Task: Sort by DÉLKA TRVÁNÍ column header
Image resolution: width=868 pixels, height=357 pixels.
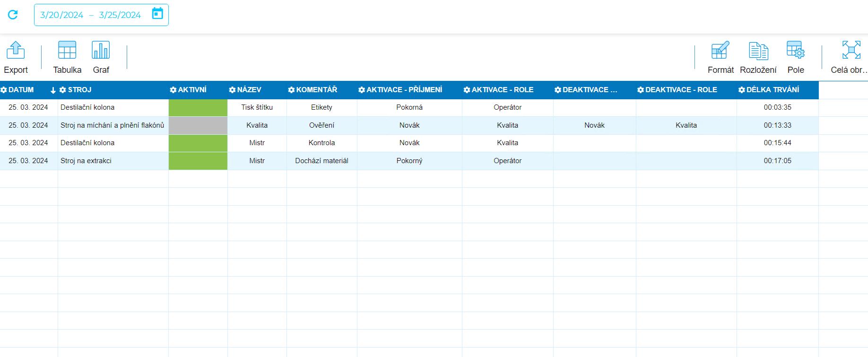Action: click(x=773, y=90)
